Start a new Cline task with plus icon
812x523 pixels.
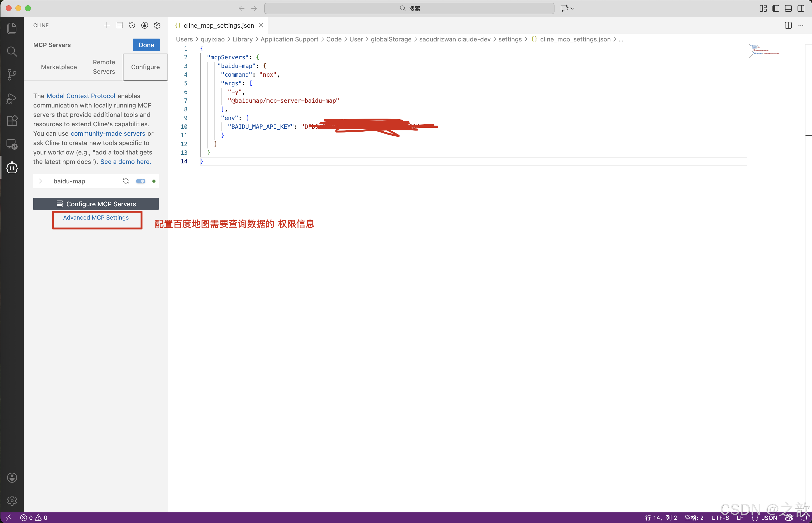[x=107, y=25]
